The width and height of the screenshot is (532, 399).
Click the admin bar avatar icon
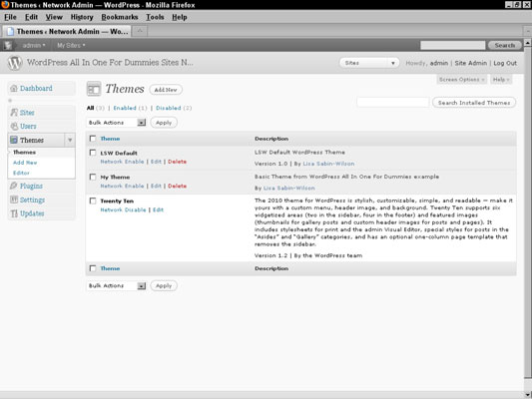[x=8, y=45]
